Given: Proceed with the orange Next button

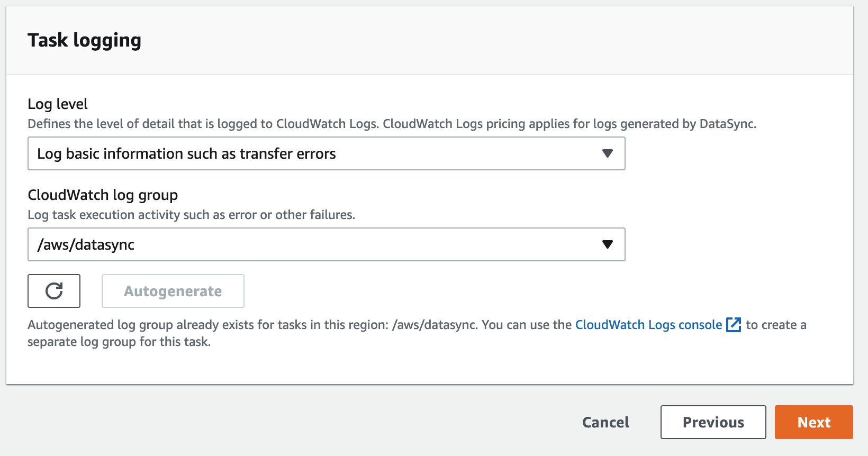Looking at the screenshot, I should tap(813, 422).
